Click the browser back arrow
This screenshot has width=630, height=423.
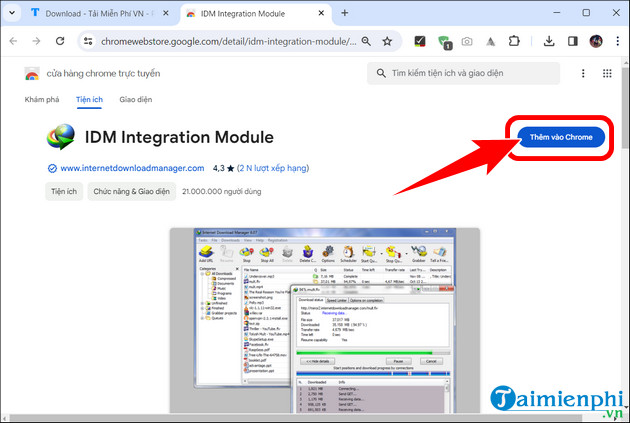tap(13, 41)
